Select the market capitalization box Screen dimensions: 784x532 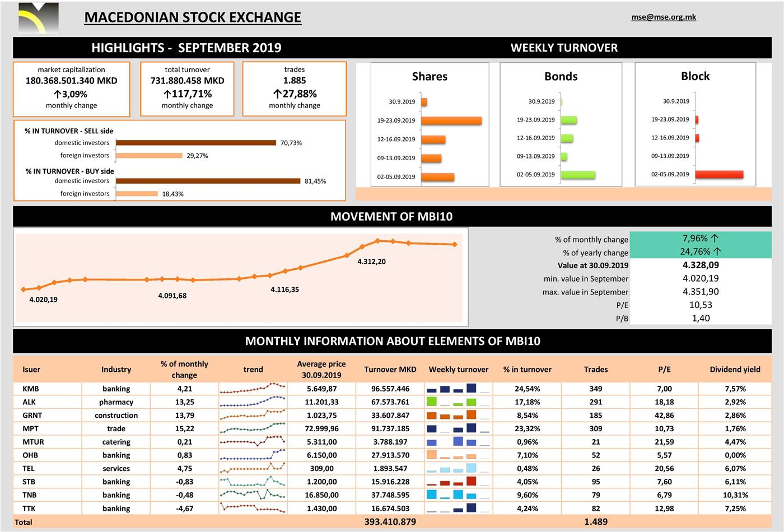(71, 88)
